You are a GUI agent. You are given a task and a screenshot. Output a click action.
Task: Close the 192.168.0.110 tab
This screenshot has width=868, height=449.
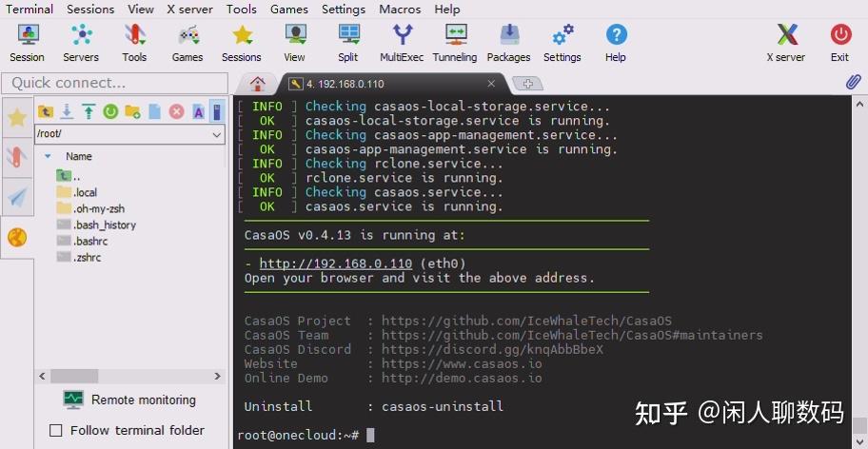[x=491, y=84]
